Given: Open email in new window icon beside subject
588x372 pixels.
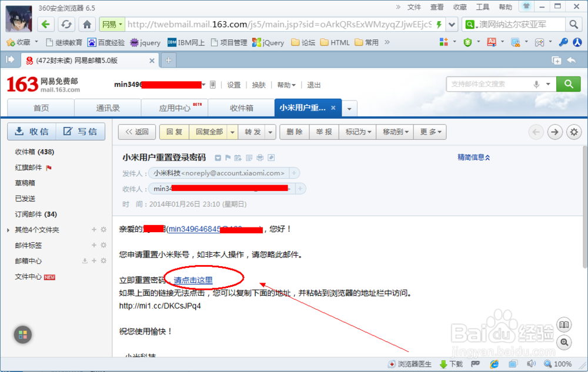Looking at the screenshot, I should click(x=271, y=157).
